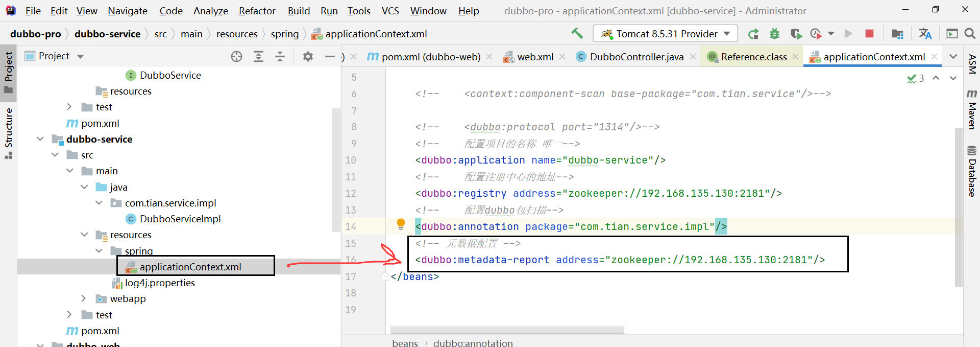Viewport: 980px width, 347px height.
Task: Show hidden editor tabs dropdown
Action: (953, 57)
